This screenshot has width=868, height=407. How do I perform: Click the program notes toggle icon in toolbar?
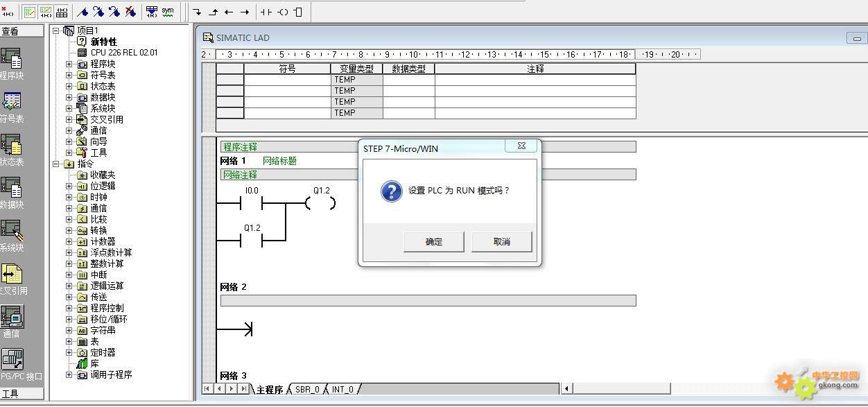tap(30, 12)
